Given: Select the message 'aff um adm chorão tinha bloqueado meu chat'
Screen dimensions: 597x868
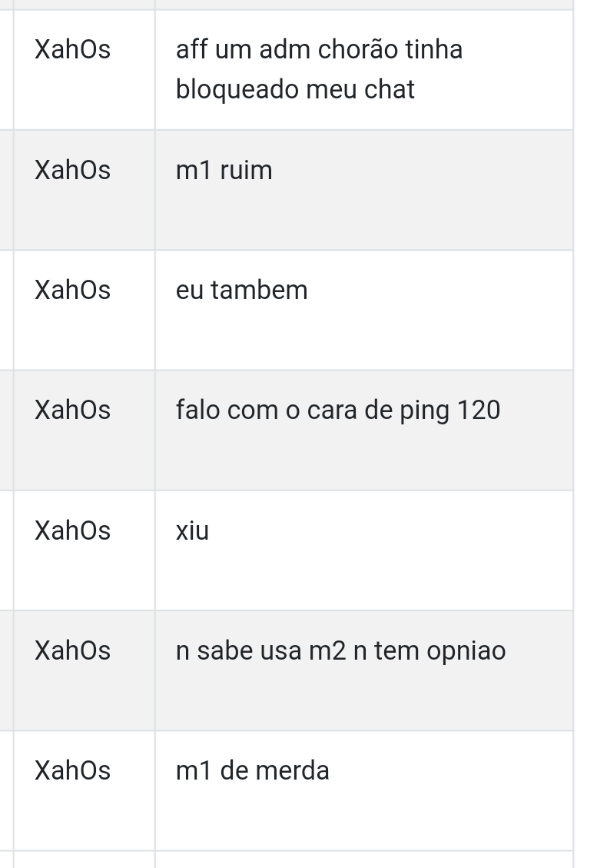Looking at the screenshot, I should click(x=320, y=69).
